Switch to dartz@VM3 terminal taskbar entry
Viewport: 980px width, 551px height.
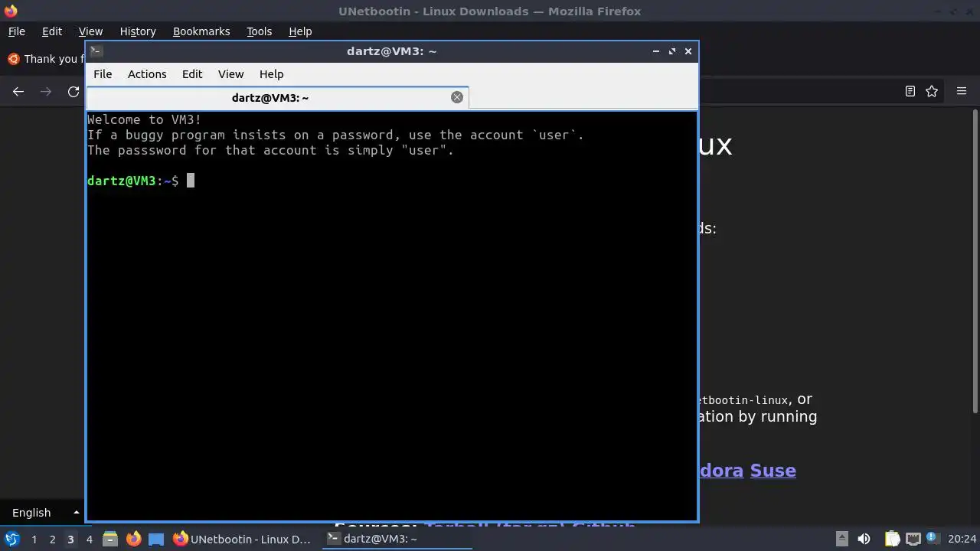pos(396,539)
